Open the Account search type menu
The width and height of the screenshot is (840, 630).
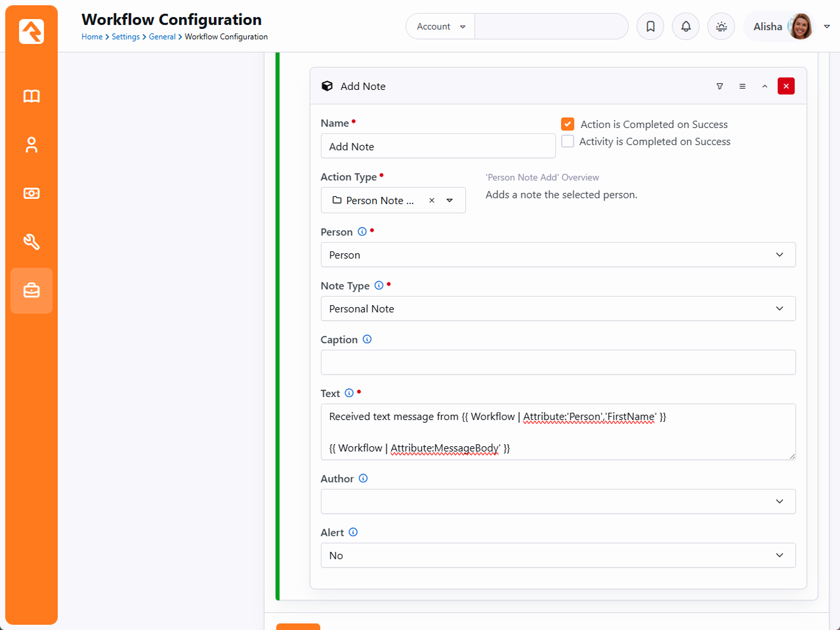pos(440,26)
